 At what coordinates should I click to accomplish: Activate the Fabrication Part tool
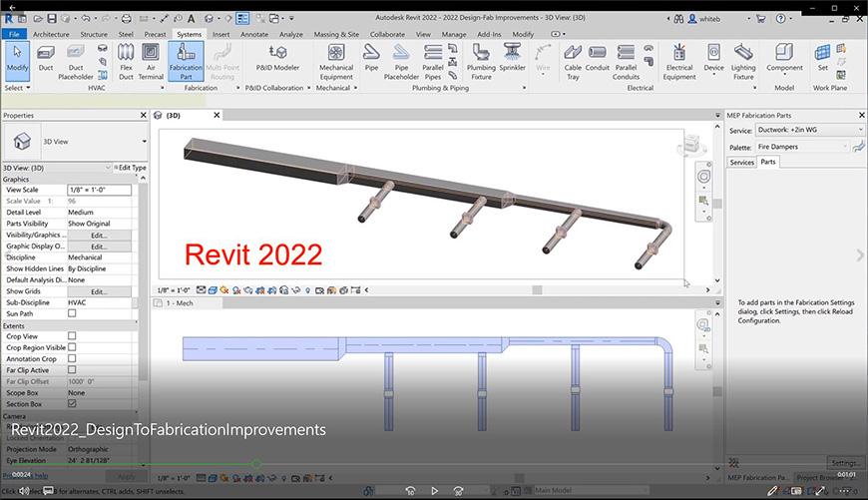[x=186, y=62]
